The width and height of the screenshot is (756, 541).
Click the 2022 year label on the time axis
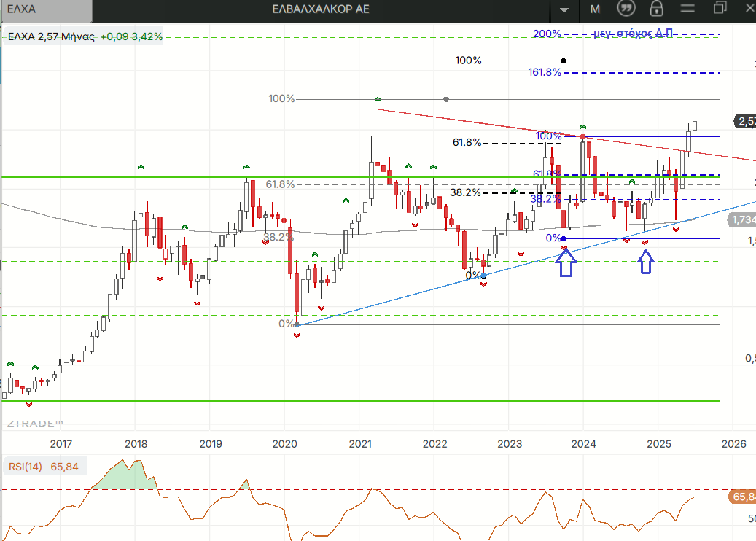435,443
